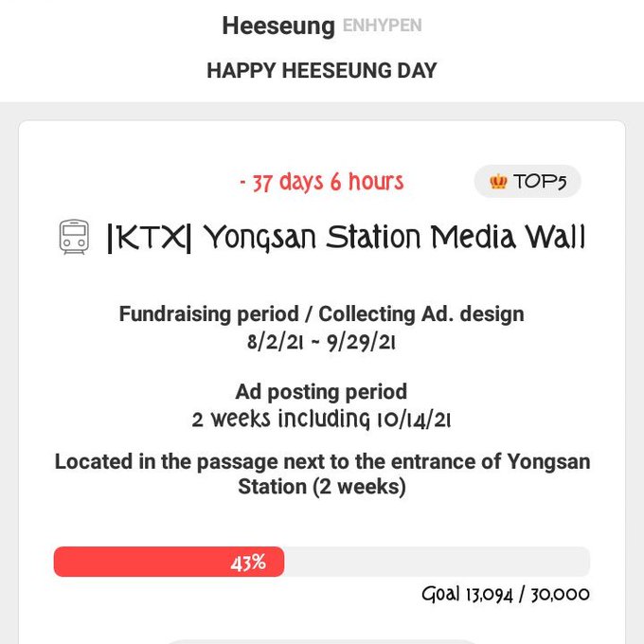
Task: Open the ENHYPEN group label
Action: tap(382, 26)
